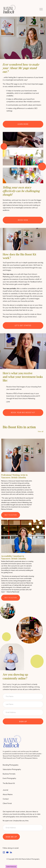The height and width of the screenshot is (868, 46).
Task: Open the hamburger menu icon
Action: 41,9
